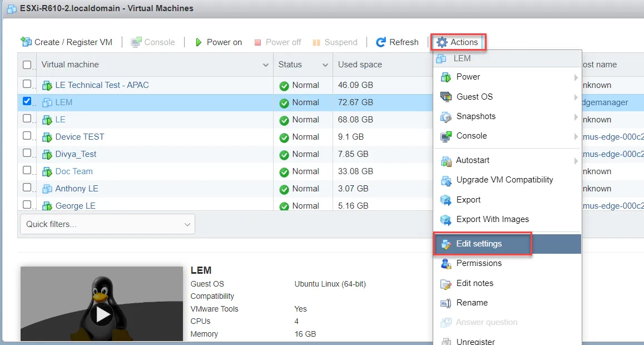Expand the Guest OS submenu arrow
Image resolution: width=644 pixels, height=345 pixels.
[x=576, y=97]
